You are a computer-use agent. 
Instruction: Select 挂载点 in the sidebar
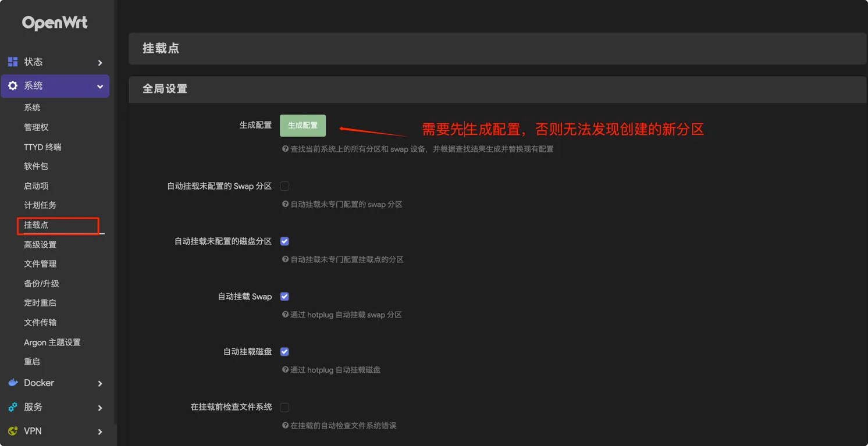pos(36,225)
